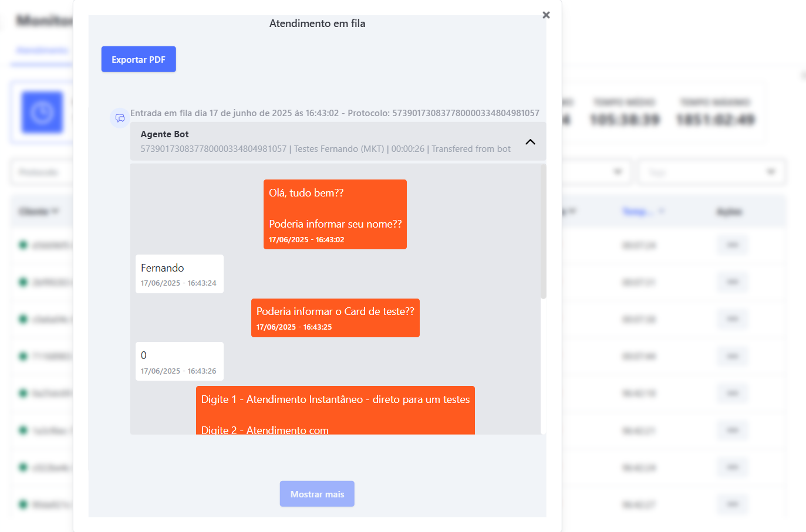Open the last filter dropdown on the right

[712, 172]
